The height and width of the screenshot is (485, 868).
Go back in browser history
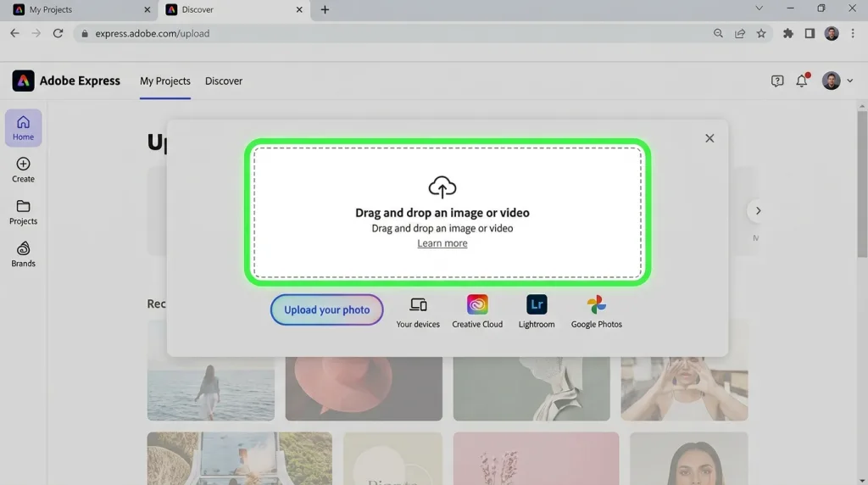pos(15,33)
